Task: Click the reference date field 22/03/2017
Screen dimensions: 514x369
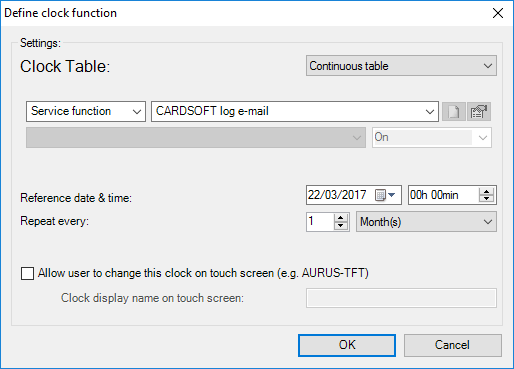Action: (337, 195)
